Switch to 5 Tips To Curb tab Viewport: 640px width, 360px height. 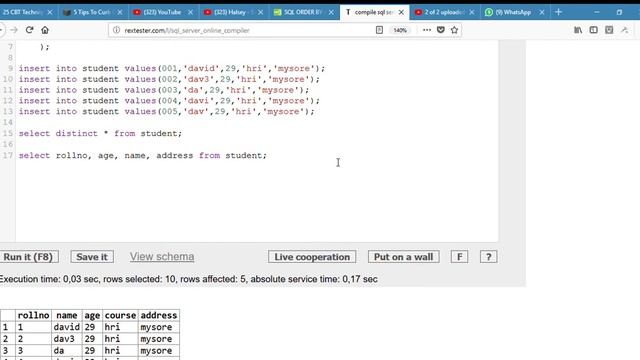point(92,12)
